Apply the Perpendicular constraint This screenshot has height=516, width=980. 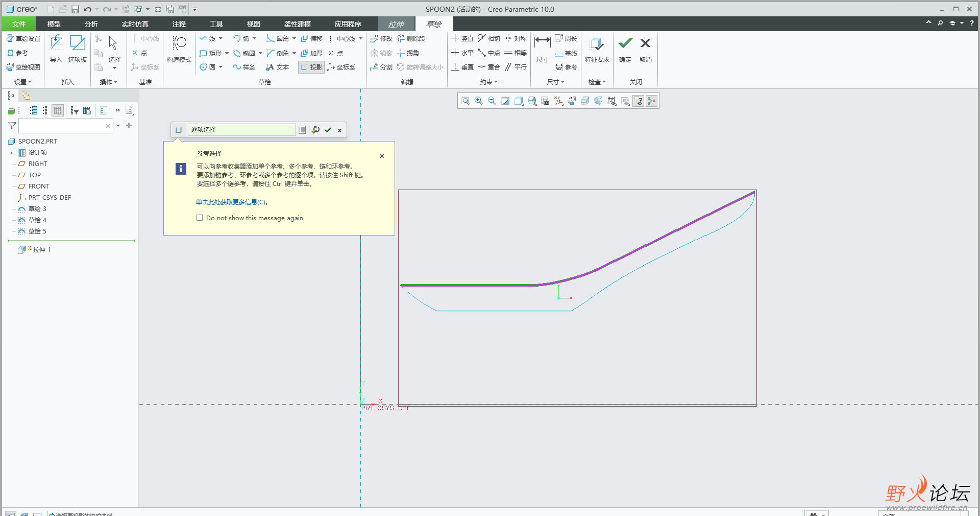[462, 67]
